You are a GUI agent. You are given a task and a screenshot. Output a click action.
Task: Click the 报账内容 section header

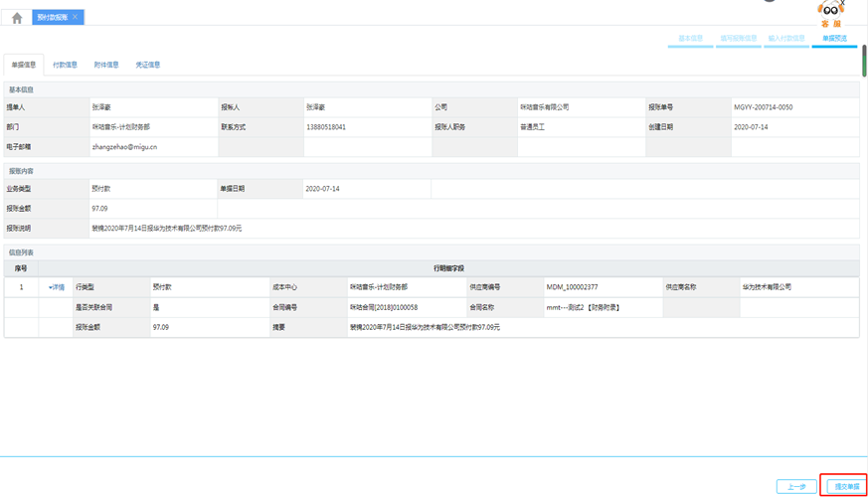[21, 171]
